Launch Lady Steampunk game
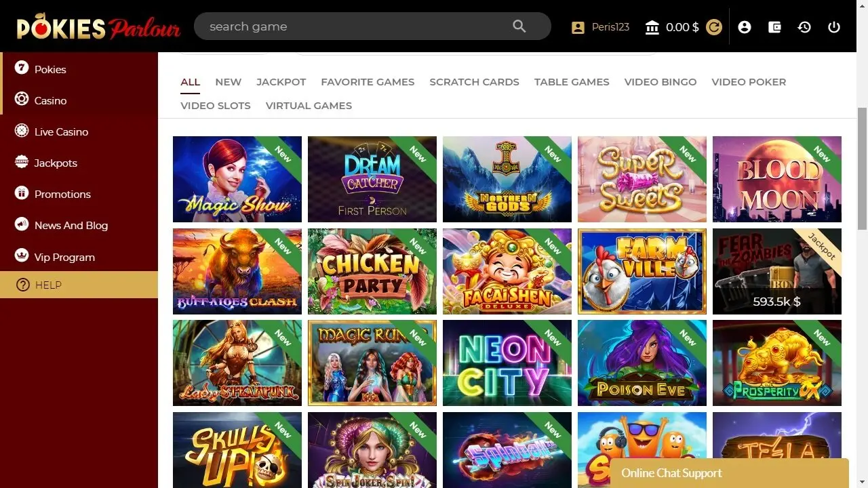The height and width of the screenshot is (488, 868). click(x=237, y=363)
